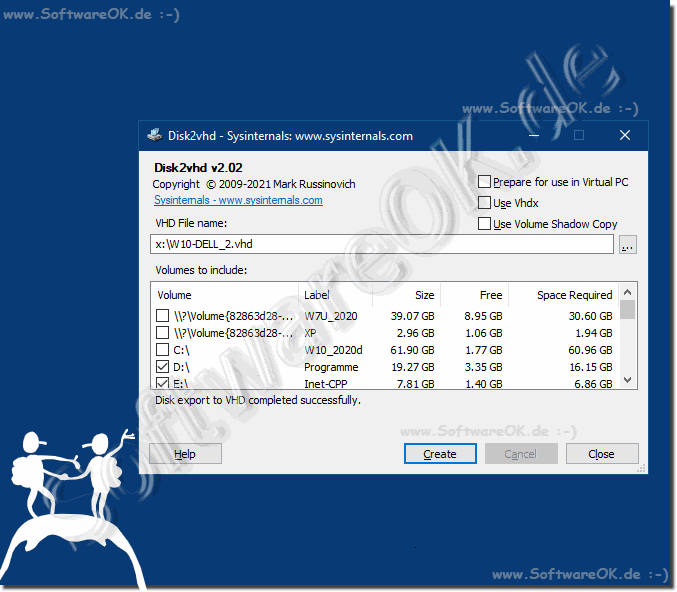Click the 60.96 GB space required value
Image resolution: width=677 pixels, height=592 pixels.
(x=590, y=350)
